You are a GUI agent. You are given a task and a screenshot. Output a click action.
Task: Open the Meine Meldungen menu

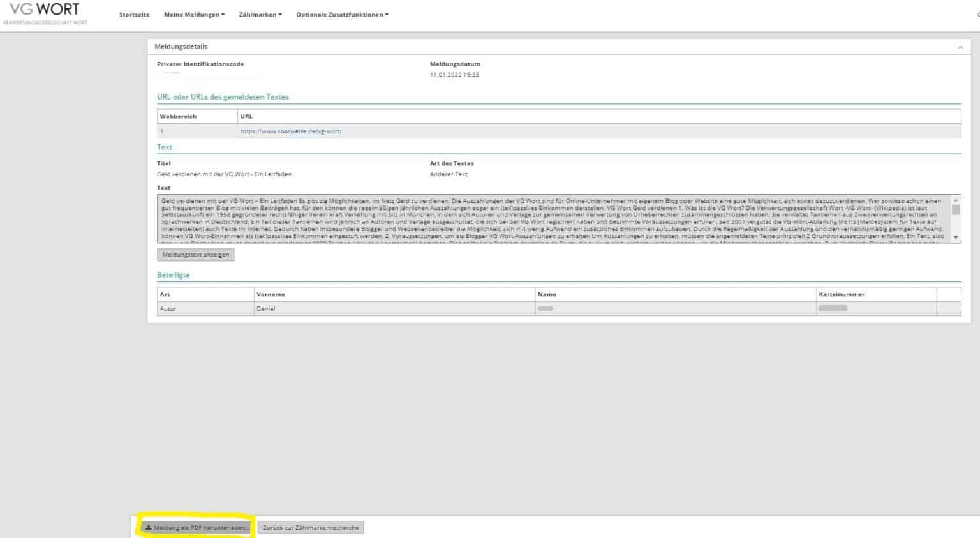(x=194, y=15)
